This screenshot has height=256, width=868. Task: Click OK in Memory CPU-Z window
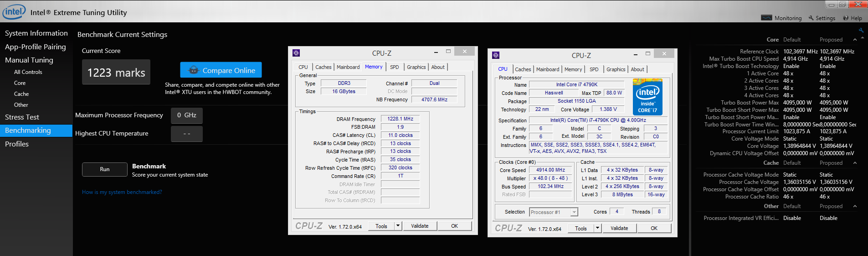click(454, 225)
